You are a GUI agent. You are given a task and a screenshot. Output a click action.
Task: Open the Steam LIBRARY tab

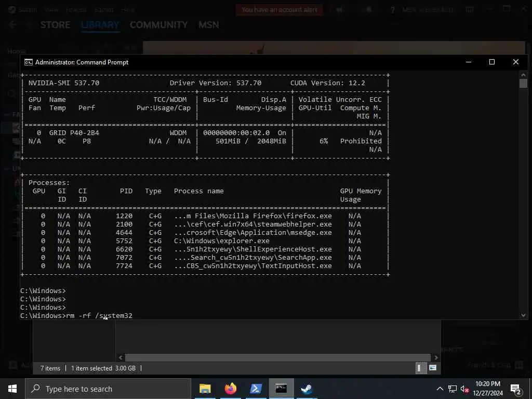point(100,25)
